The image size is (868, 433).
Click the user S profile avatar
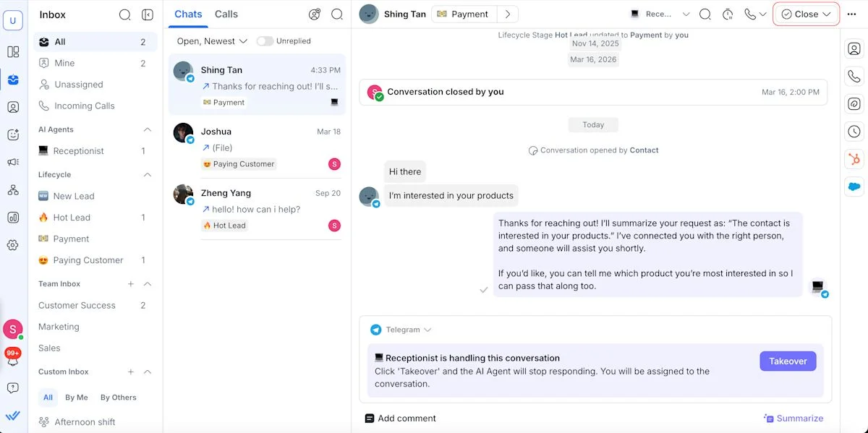[x=13, y=330]
